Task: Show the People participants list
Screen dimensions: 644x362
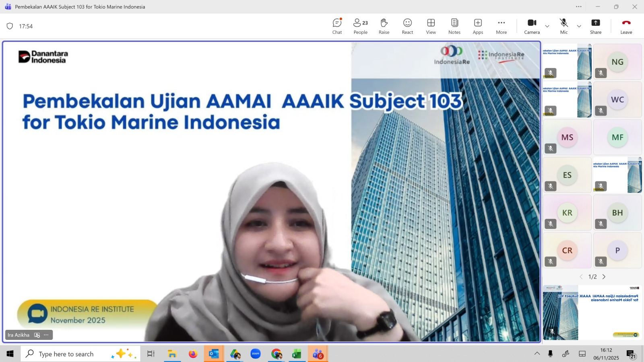Action: (360, 26)
